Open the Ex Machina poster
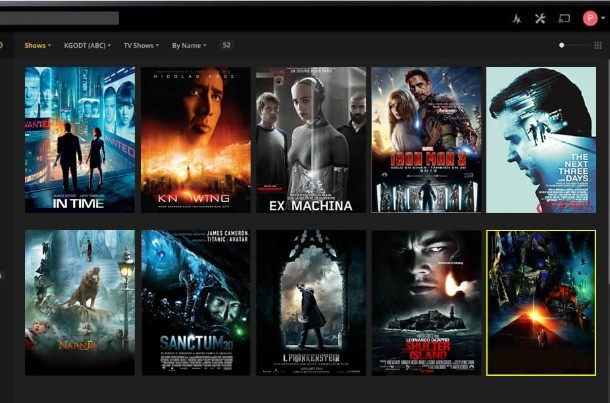The image size is (610, 403). (x=311, y=140)
